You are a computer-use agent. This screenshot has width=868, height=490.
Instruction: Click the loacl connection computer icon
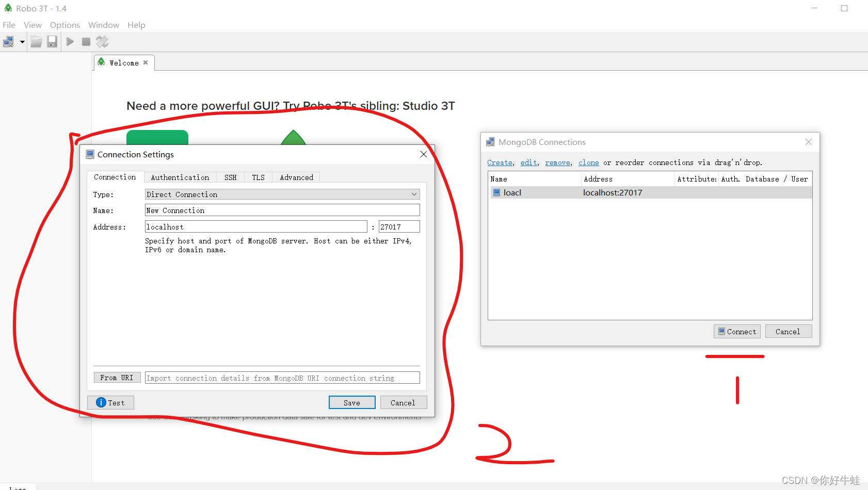pyautogui.click(x=496, y=192)
